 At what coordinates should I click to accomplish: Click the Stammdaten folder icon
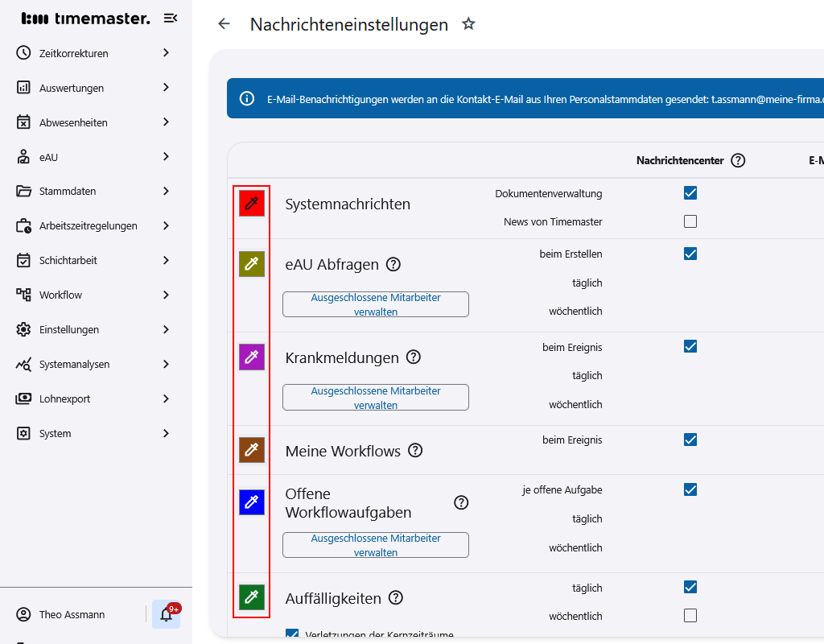pos(22,192)
